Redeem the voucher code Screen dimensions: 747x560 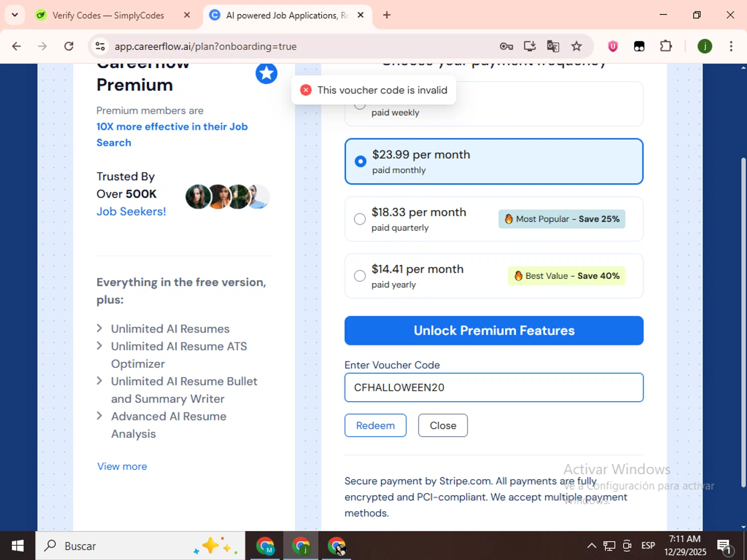coord(375,426)
